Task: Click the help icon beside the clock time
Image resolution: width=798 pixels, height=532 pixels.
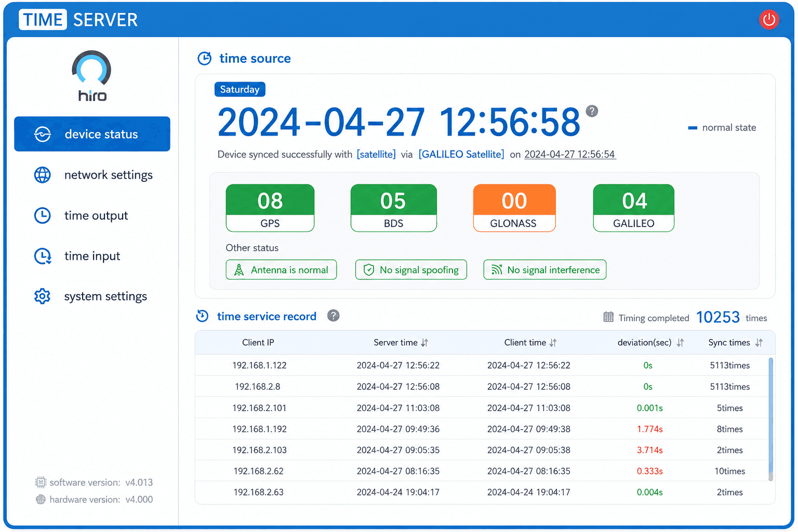Action: click(x=592, y=111)
